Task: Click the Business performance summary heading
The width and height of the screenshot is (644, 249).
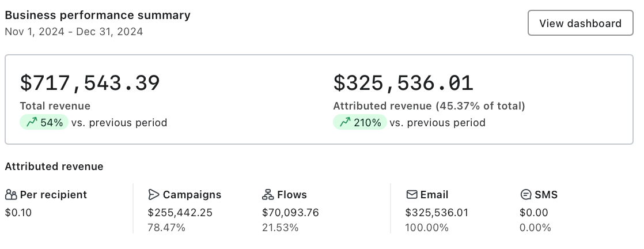Action: point(98,15)
